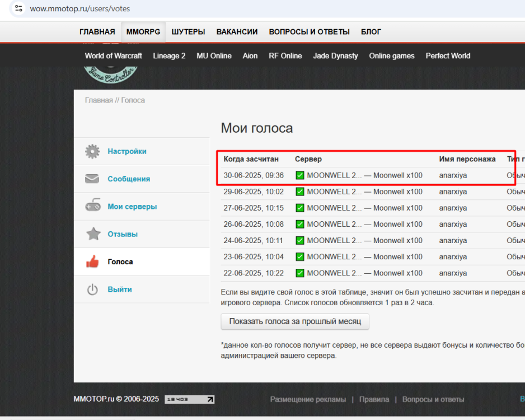Click the visitor counter badge in footer
525x420 pixels.
[x=189, y=399]
